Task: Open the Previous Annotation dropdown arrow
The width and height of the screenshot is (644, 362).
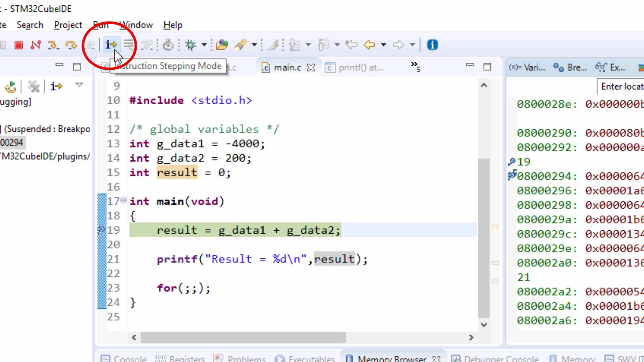Action: point(337,45)
